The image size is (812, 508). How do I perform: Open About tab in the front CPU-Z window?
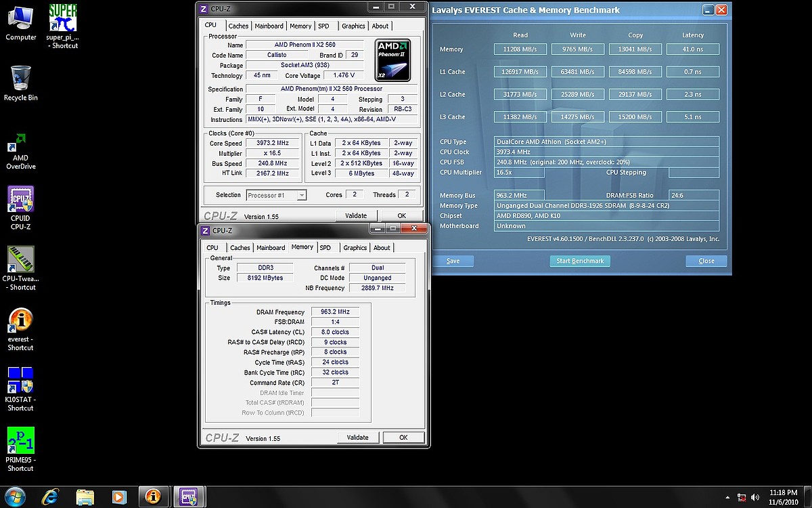(382, 248)
